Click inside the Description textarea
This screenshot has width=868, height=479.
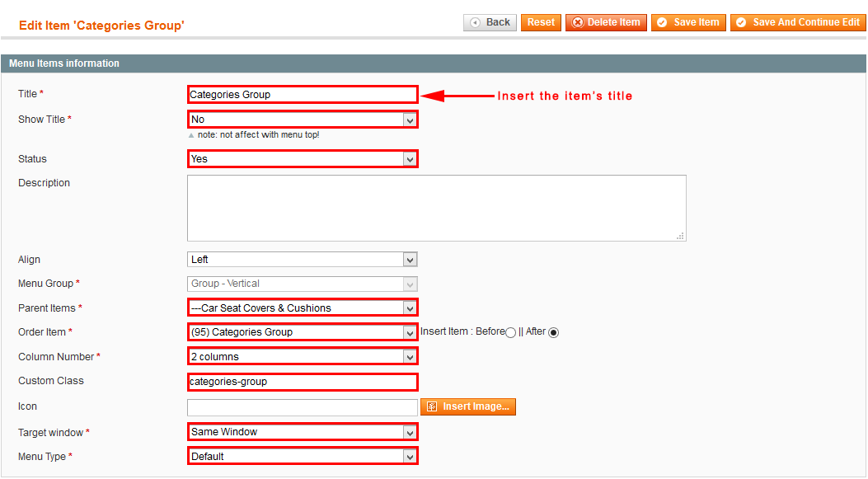pos(437,209)
